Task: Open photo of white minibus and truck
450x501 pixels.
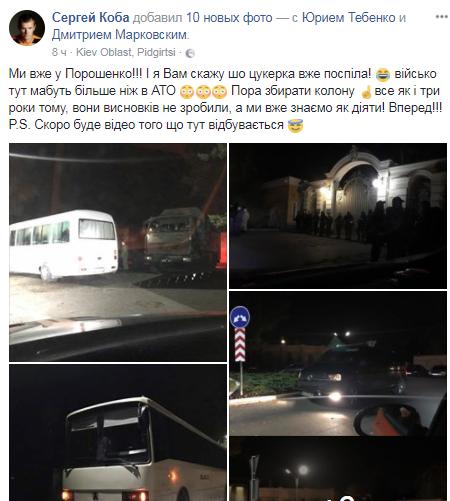Action: [118, 252]
